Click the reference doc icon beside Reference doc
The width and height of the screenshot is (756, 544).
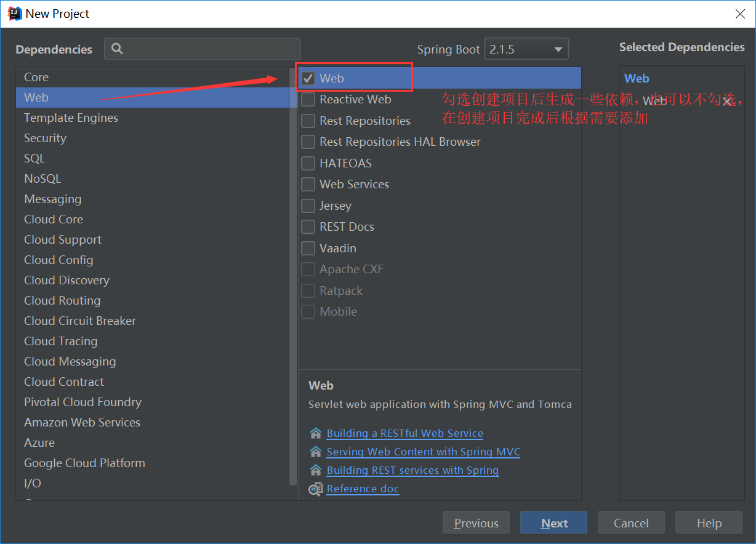coord(316,489)
